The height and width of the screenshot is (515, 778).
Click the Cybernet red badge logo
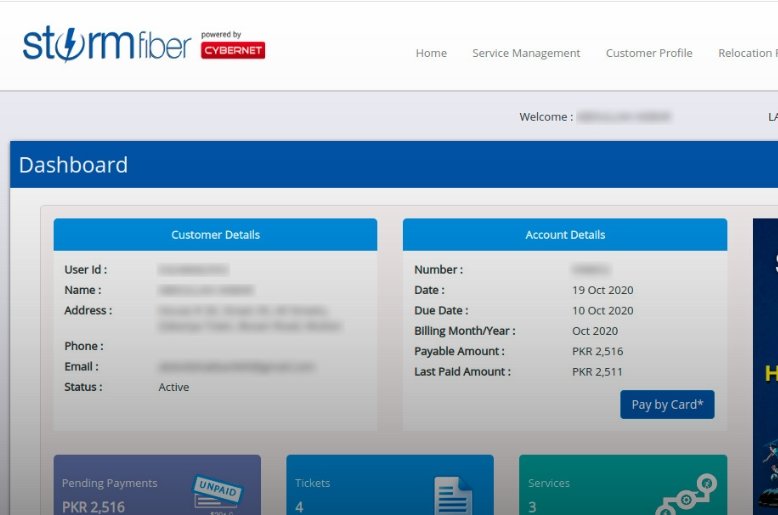coord(233,50)
